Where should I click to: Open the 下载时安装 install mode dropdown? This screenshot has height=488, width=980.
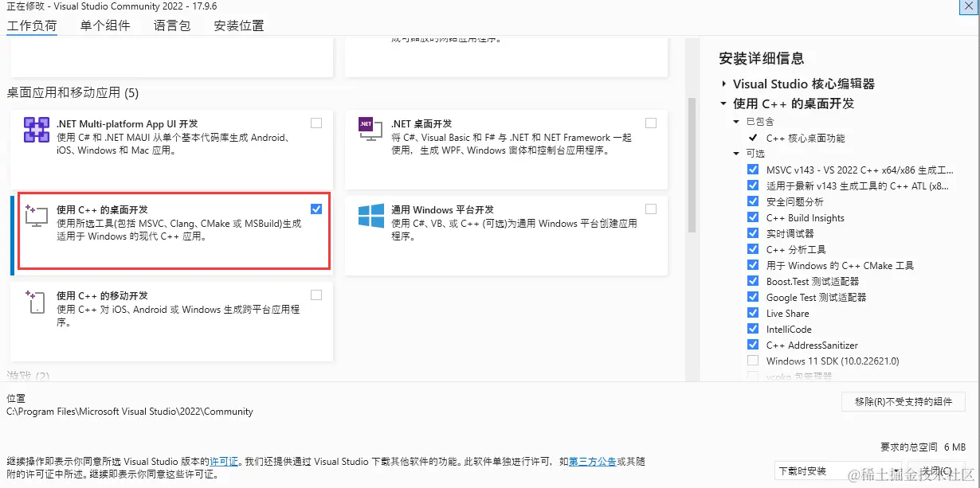(837, 470)
